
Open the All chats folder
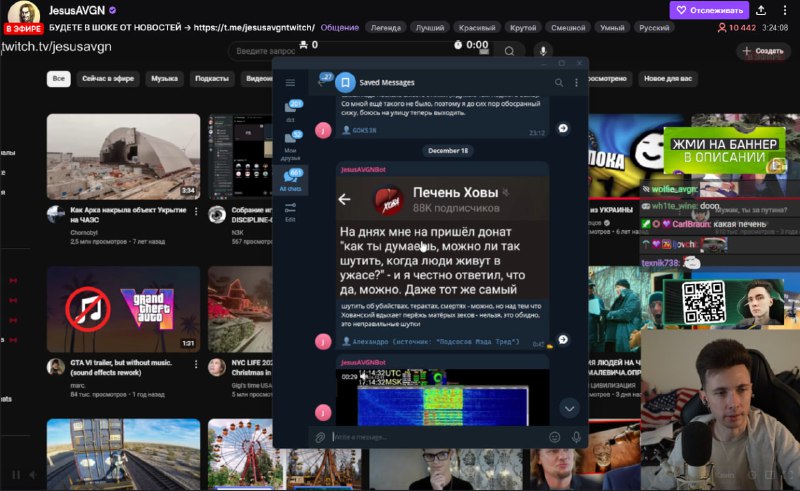(x=290, y=180)
